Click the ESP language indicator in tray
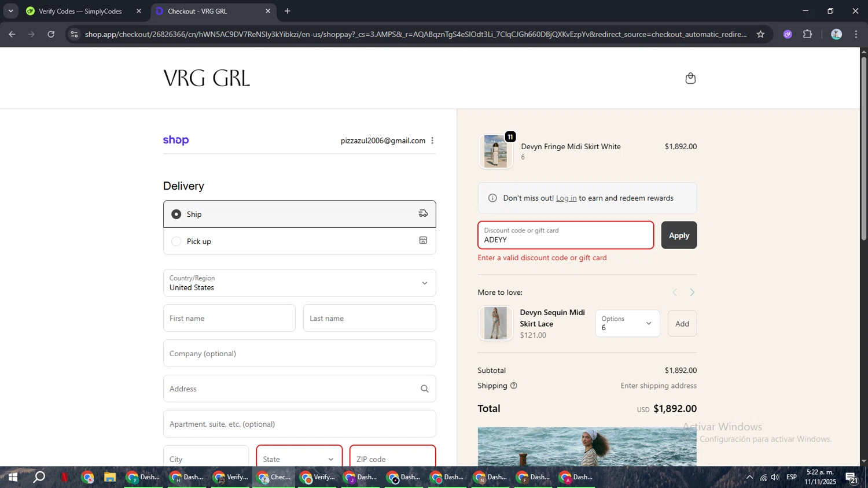 [792, 477]
